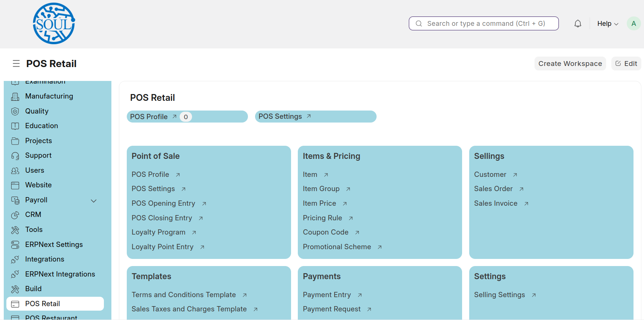
Task: Open Sales Taxes and Charges Template
Action: pos(189,309)
